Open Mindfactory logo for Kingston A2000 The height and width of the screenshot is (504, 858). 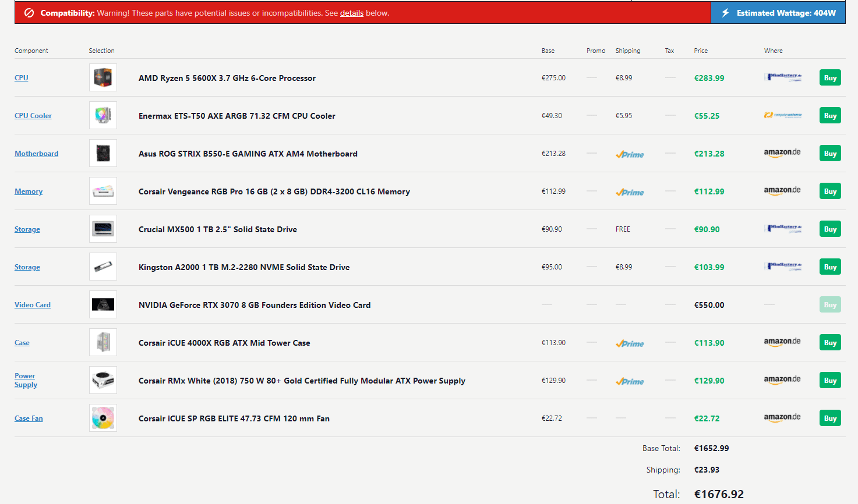(x=783, y=266)
